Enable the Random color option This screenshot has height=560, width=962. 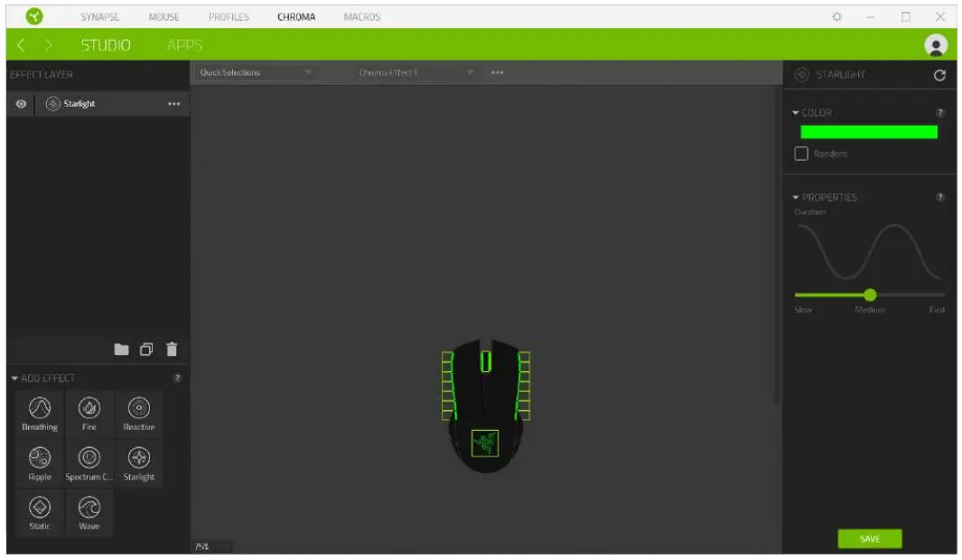801,154
